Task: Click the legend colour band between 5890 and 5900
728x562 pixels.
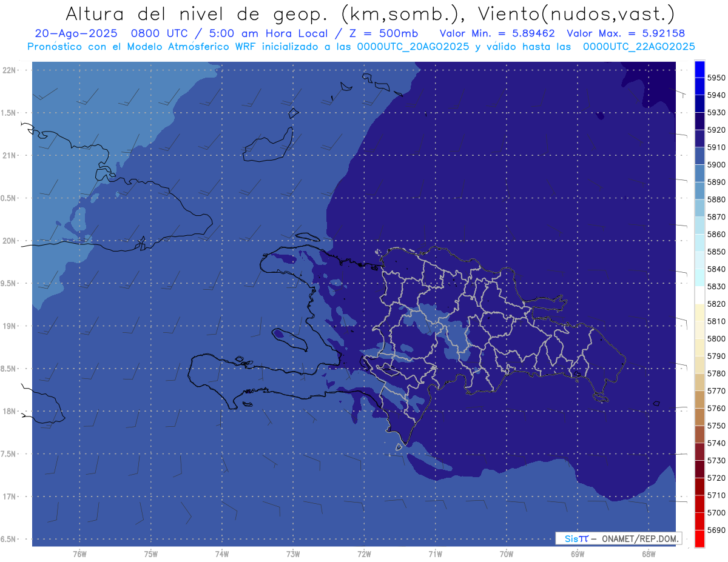Action: (699, 173)
